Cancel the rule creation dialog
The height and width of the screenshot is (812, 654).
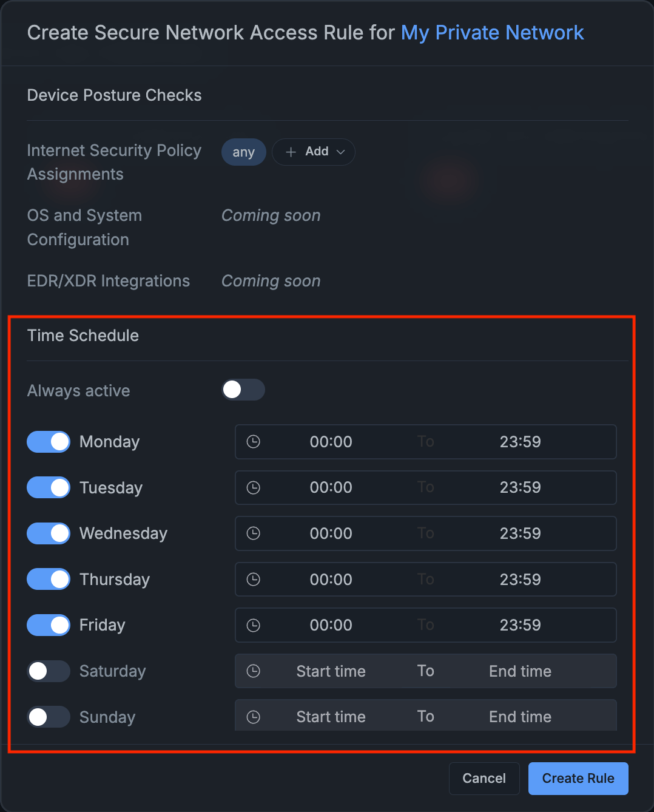coord(484,779)
